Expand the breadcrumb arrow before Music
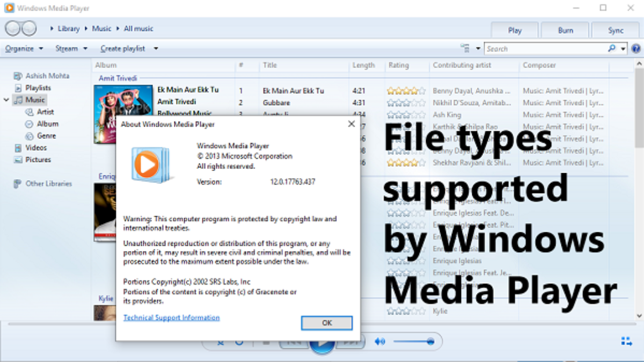Viewport: 644px width, 362px height. 86,28
